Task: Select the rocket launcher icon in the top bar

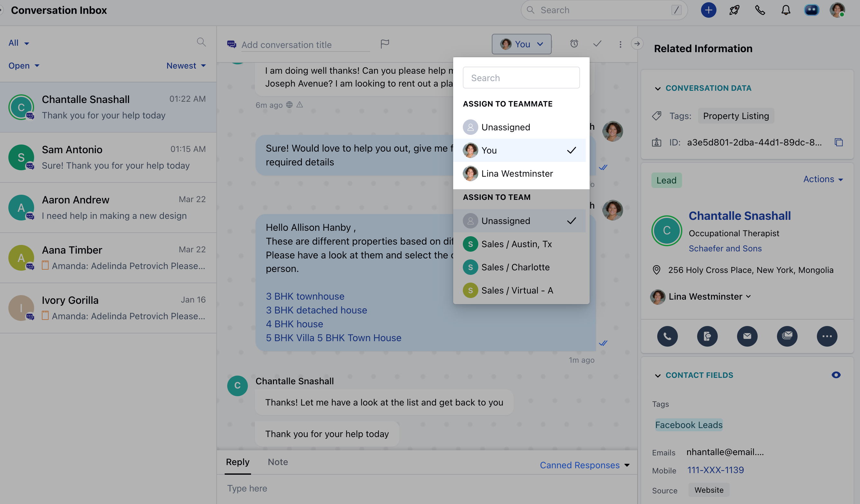Action: click(734, 10)
